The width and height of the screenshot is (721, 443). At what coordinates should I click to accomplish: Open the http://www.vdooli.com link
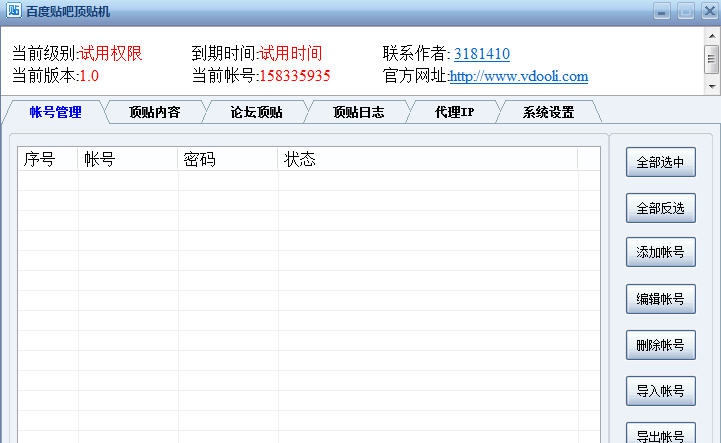point(519,76)
